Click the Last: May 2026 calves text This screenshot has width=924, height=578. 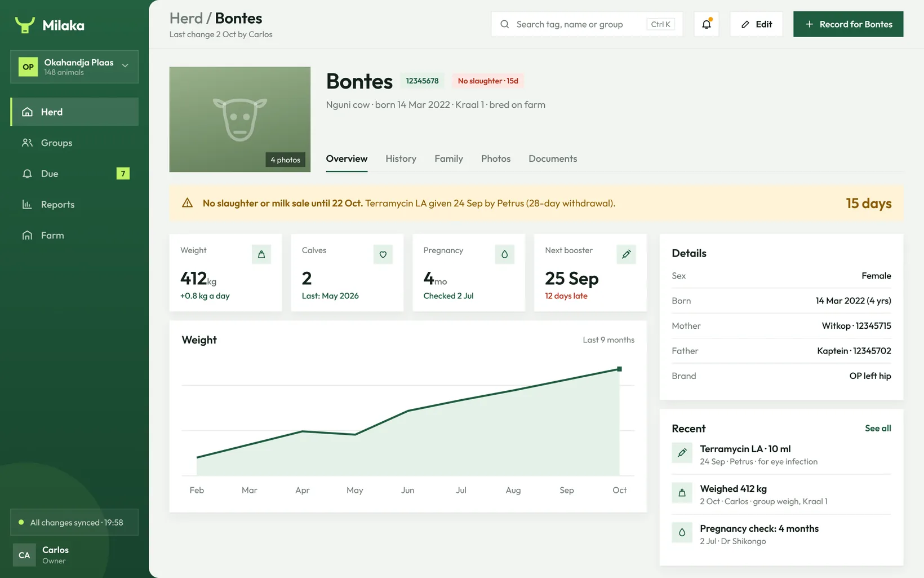click(x=330, y=295)
